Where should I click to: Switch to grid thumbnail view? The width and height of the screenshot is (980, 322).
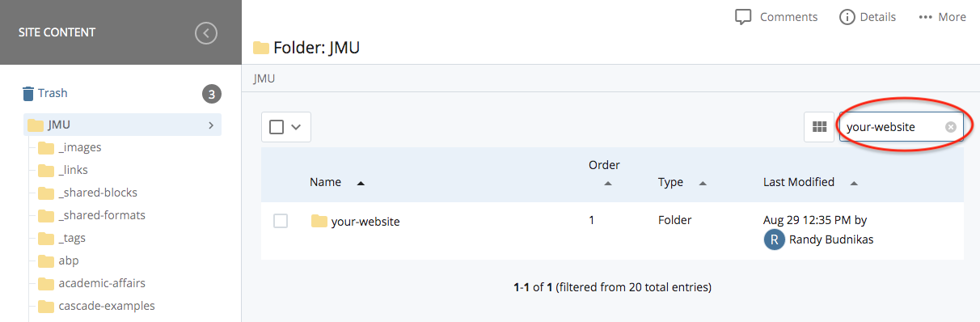pyautogui.click(x=819, y=127)
